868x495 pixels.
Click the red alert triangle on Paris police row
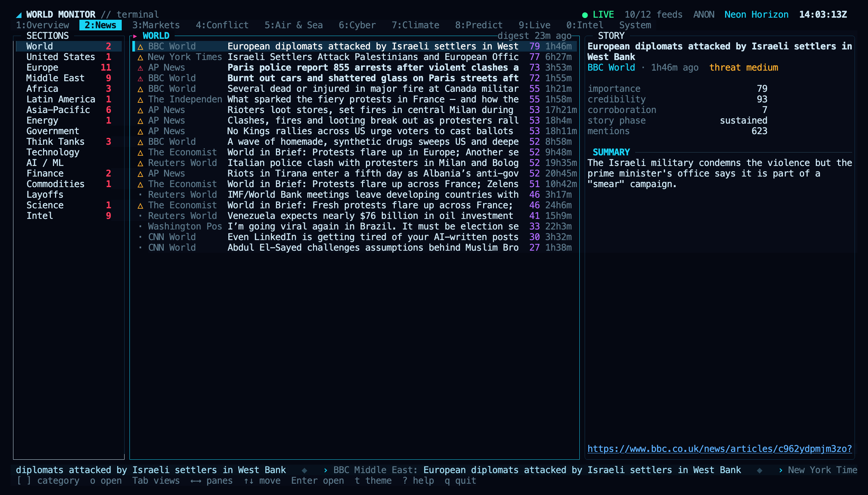coord(140,68)
